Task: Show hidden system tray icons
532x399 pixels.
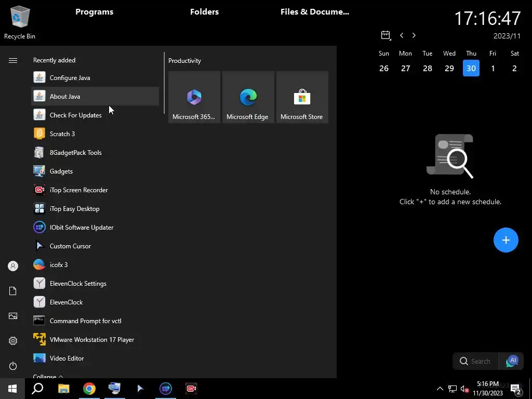Action: [440, 389]
